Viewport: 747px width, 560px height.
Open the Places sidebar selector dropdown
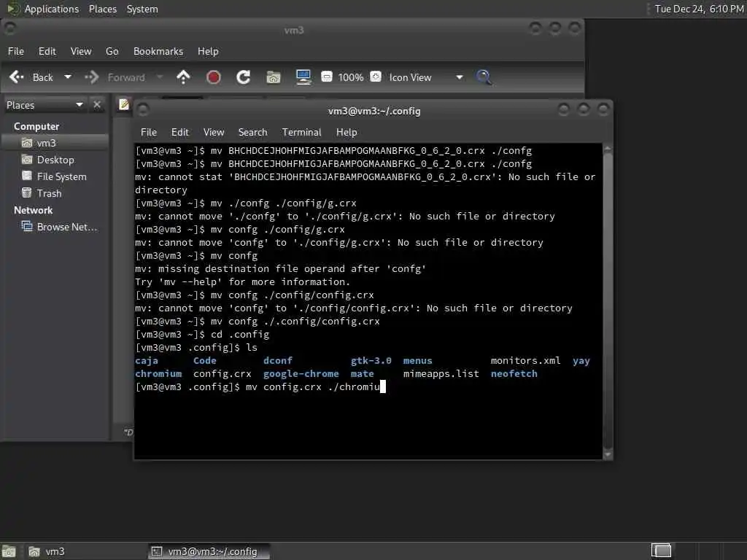pos(44,105)
